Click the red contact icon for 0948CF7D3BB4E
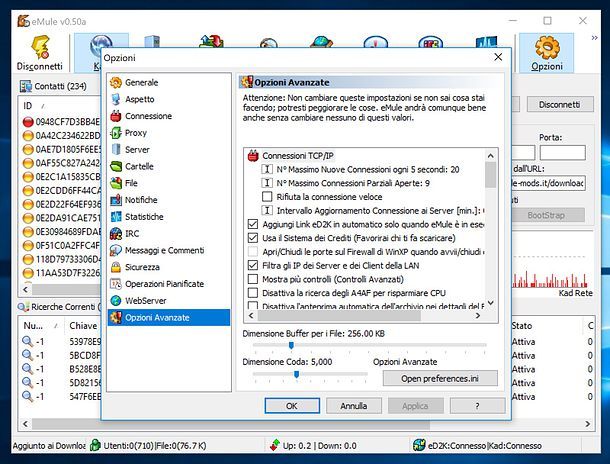Viewport: 610px width, 464px height. (x=28, y=122)
